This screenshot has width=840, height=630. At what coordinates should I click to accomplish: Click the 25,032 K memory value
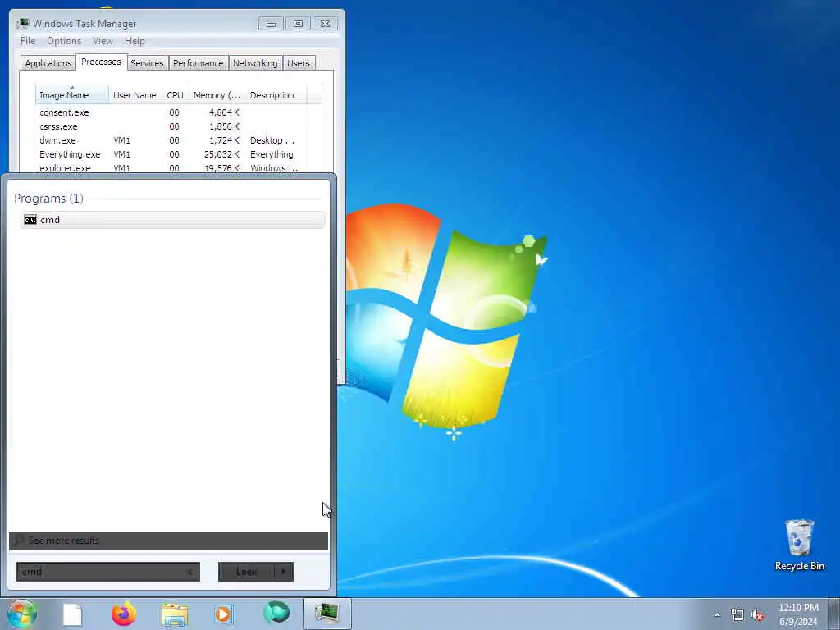click(x=221, y=154)
